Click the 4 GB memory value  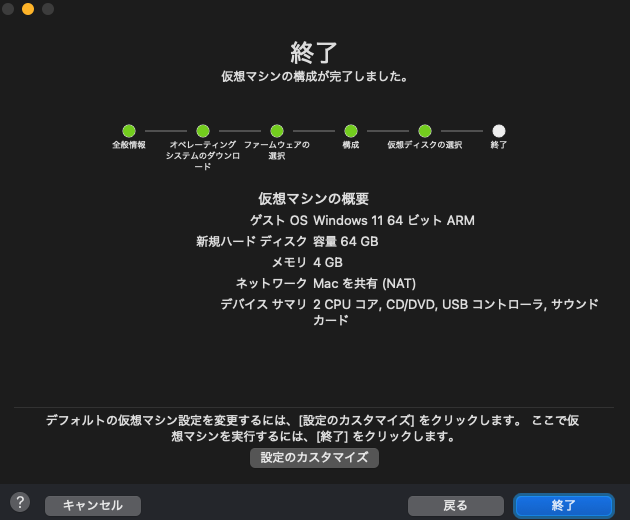tap(328, 262)
